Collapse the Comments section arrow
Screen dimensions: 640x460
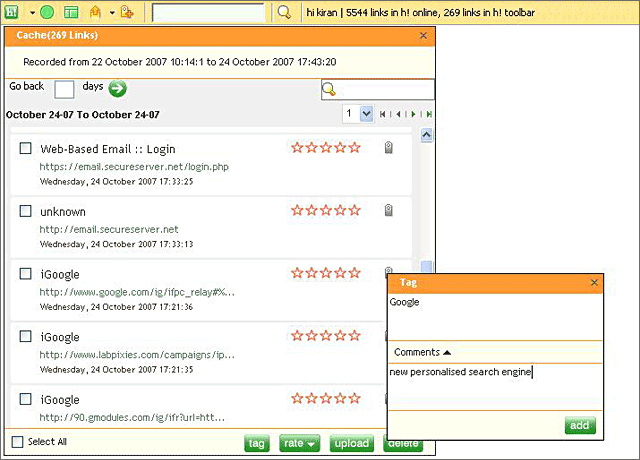(447, 352)
